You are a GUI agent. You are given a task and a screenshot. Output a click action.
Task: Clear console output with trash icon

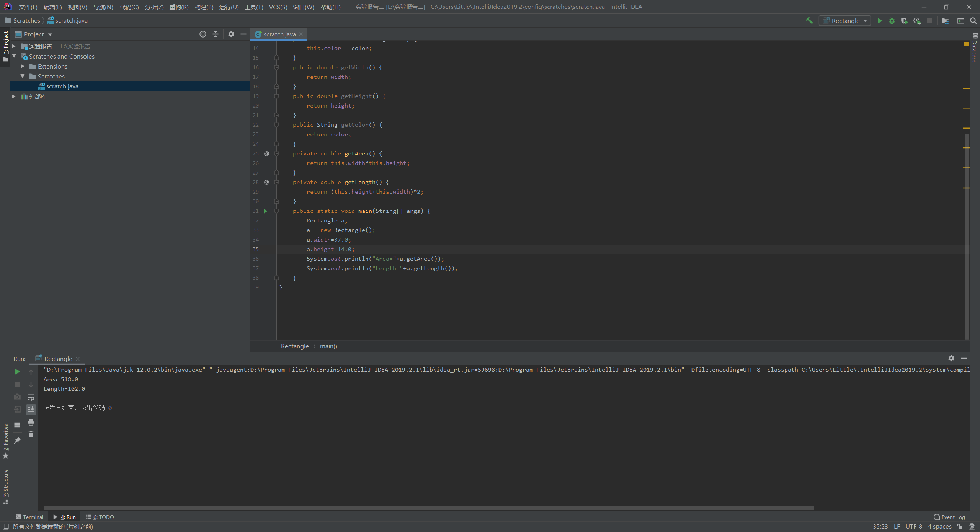31,434
